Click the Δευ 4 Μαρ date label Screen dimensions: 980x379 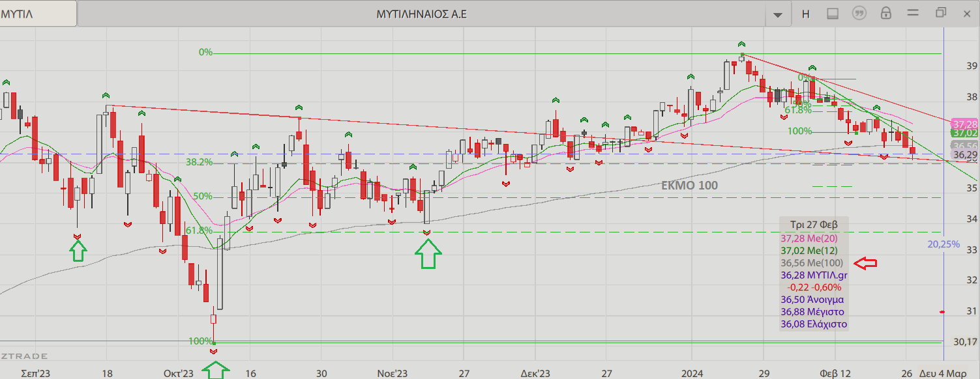[943, 373]
